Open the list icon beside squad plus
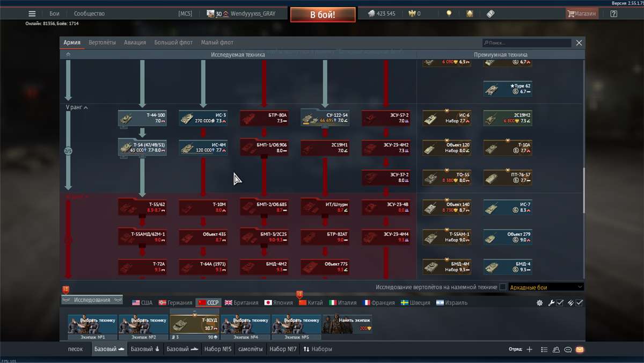 click(544, 350)
